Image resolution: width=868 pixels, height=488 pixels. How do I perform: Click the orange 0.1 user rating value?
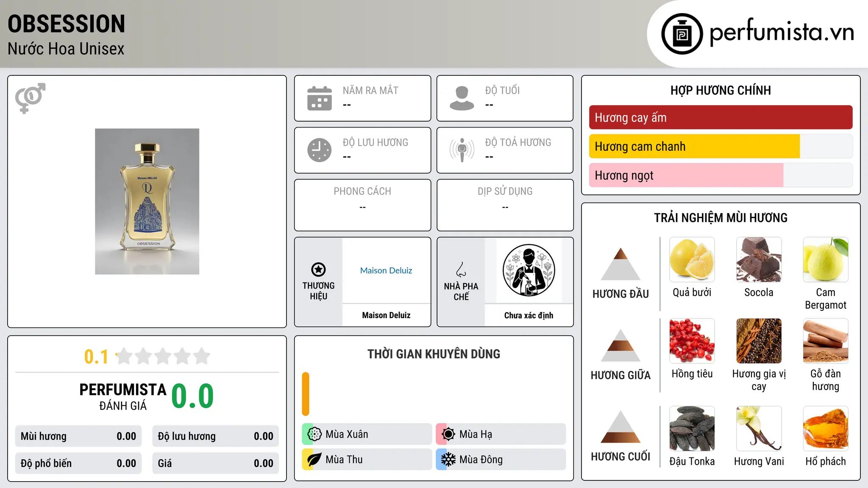pyautogui.click(x=96, y=357)
